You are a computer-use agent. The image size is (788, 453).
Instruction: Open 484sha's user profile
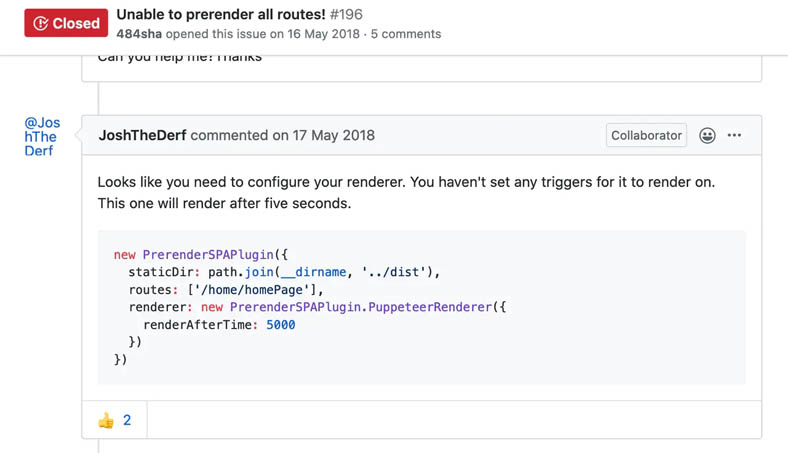[x=139, y=34]
